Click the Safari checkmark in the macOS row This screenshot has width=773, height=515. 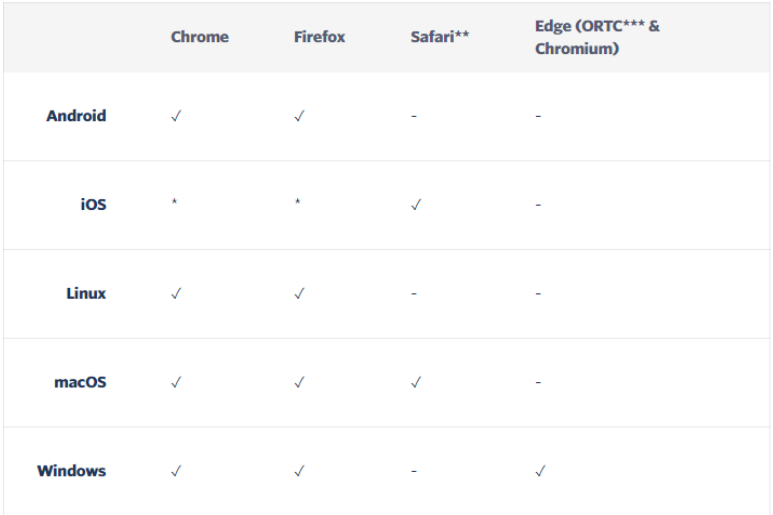(416, 382)
